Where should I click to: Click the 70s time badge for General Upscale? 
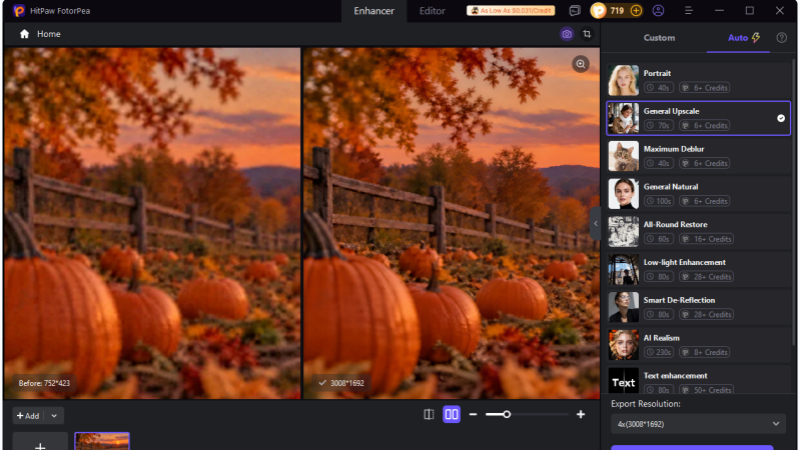(x=659, y=126)
